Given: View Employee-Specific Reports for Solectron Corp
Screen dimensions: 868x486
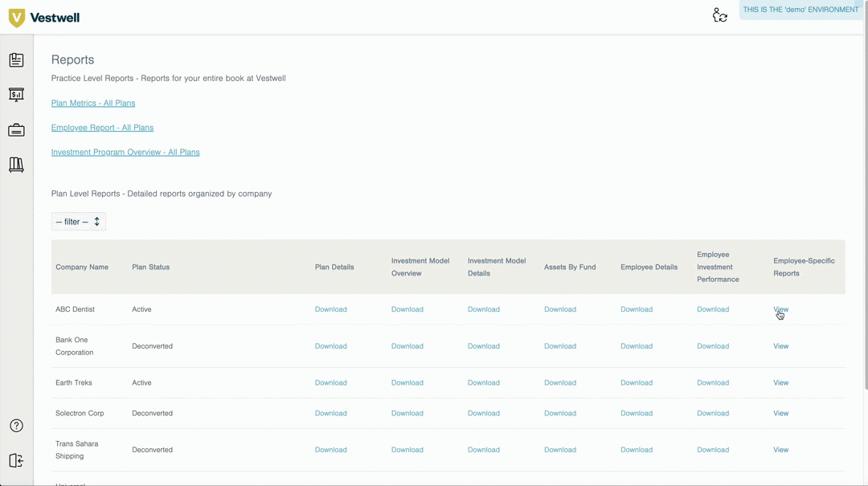Looking at the screenshot, I should click(x=781, y=413).
